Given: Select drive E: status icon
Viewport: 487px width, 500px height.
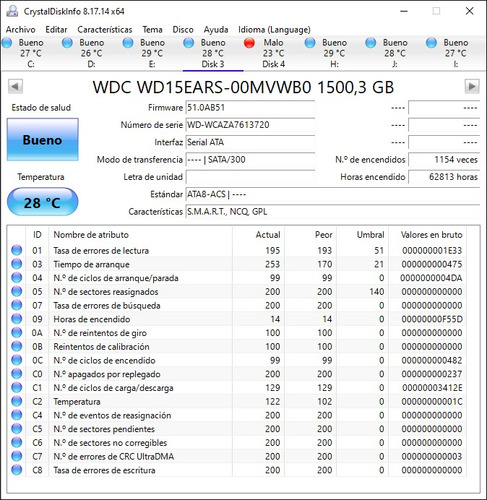Looking at the screenshot, I should (x=128, y=43).
